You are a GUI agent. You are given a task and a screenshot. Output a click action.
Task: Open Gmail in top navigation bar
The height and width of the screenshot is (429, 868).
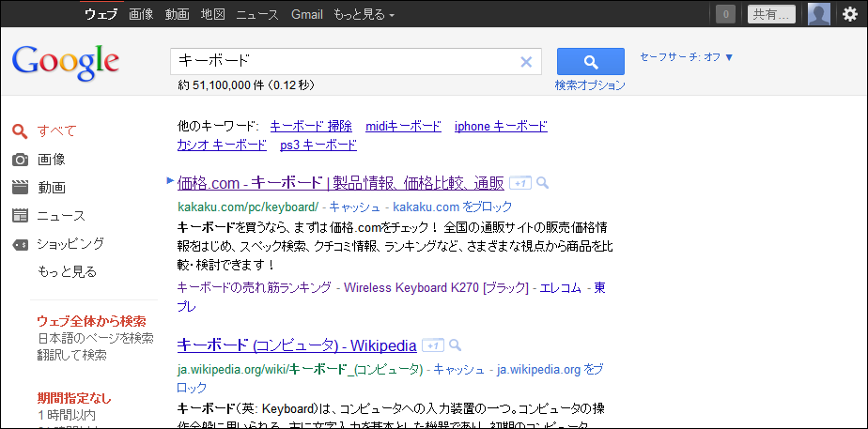(307, 14)
